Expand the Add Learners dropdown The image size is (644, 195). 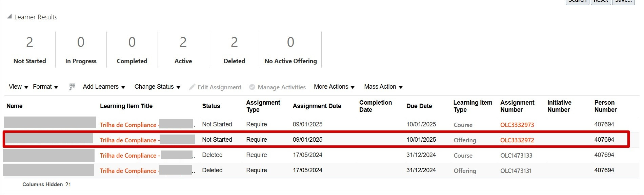click(104, 87)
